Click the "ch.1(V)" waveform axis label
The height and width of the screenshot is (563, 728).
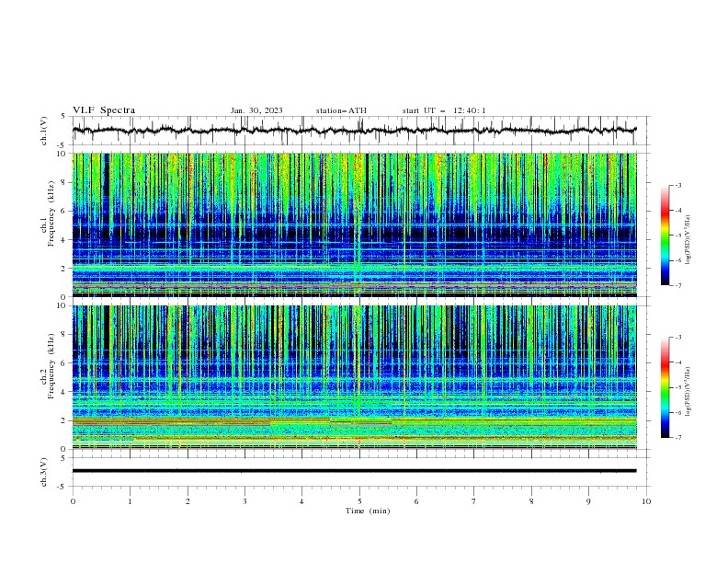click(44, 131)
